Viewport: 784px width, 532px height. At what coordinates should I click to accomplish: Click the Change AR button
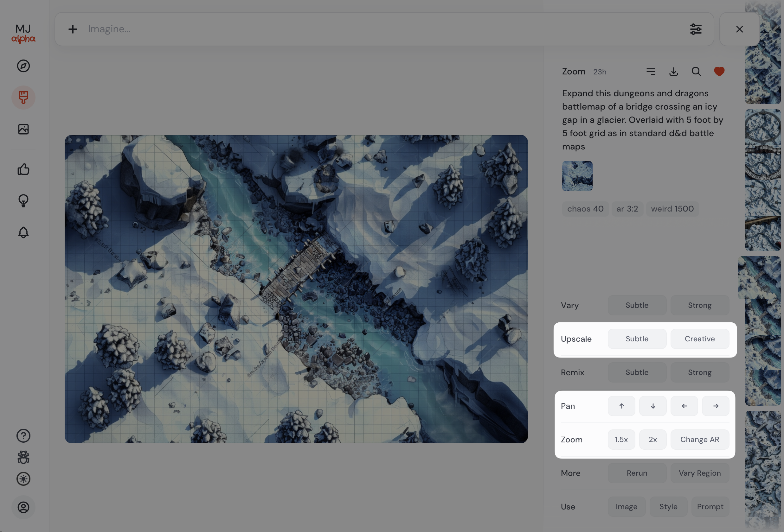[700, 440]
